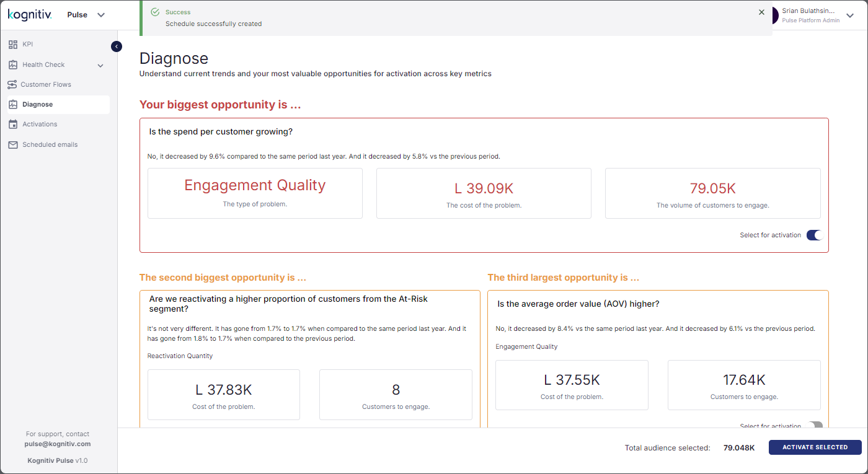
Task: Click the Kognitiv logo
Action: tap(30, 14)
